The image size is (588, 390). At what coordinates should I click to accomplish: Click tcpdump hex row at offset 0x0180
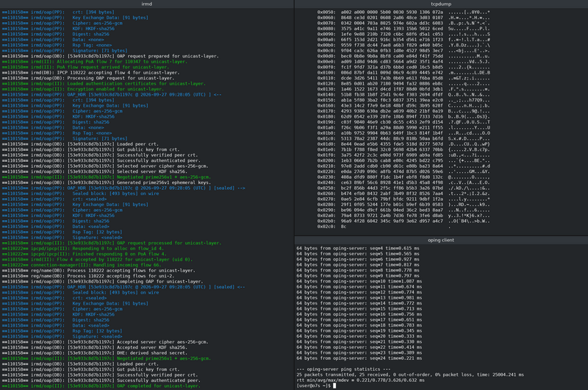coord(404,116)
